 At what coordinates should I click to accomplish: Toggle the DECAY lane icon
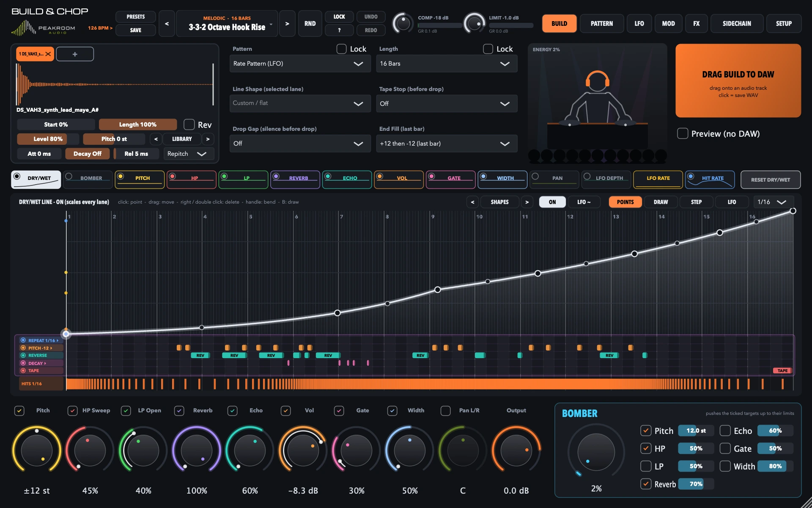click(x=23, y=363)
